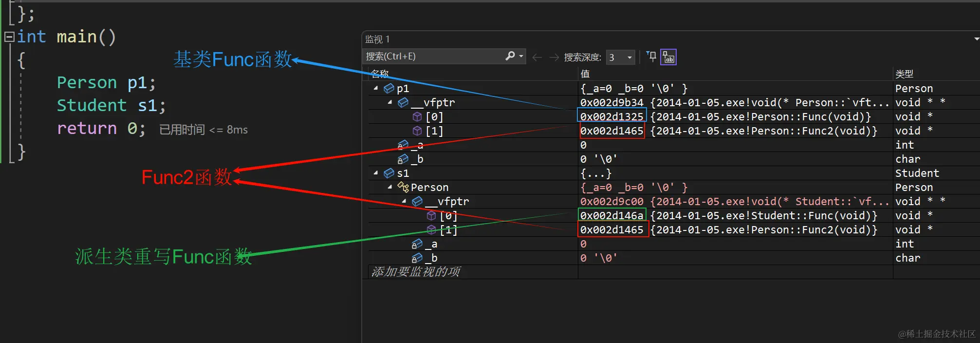Click the field icon of s1's _a
The image size is (980, 343).
coord(417,244)
